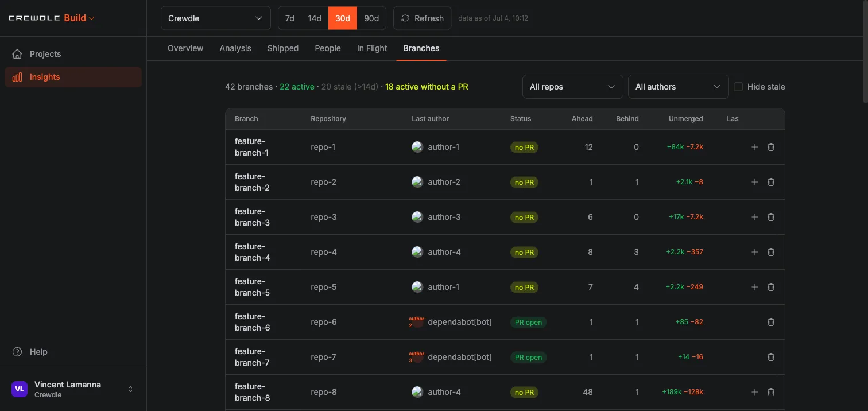This screenshot has width=868, height=411.
Task: Click the +189k −128k unmerged value
Action: coord(683,392)
